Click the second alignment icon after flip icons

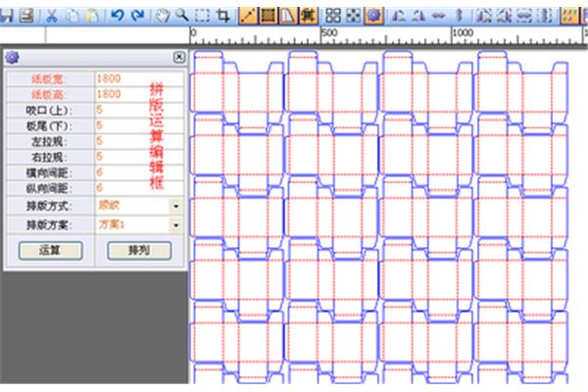[x=504, y=16]
